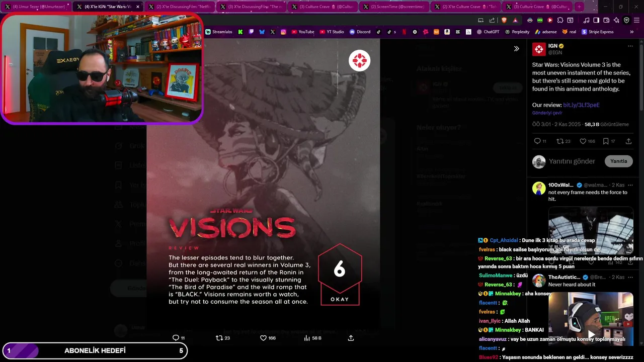Image resolution: width=644 pixels, height=362 pixels.
Task: Open the image in the 100xWal reply
Action: (591, 230)
